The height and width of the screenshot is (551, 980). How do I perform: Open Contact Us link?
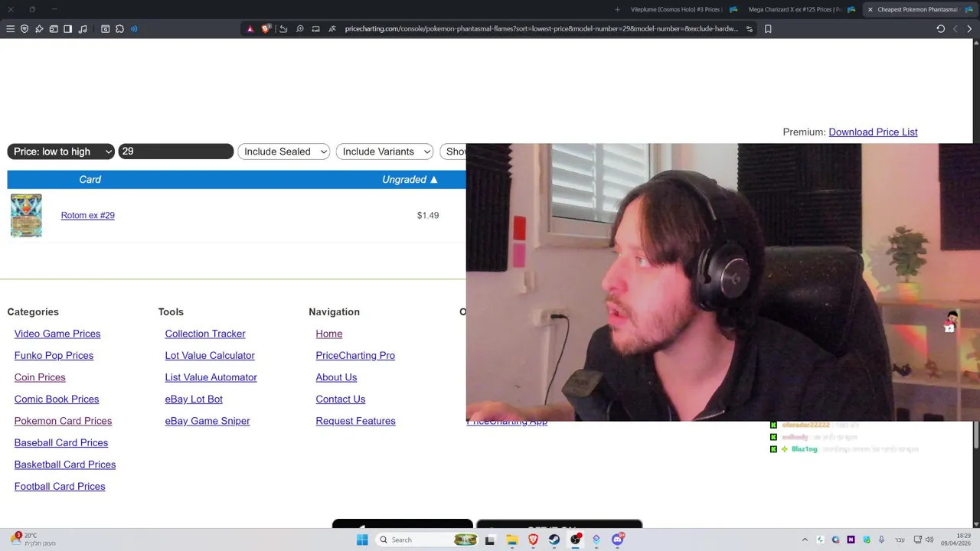(x=341, y=399)
